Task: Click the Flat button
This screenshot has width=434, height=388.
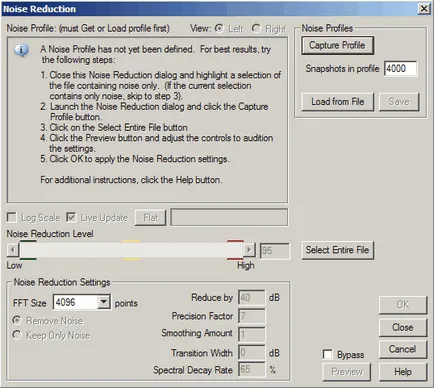Action: [x=150, y=218]
